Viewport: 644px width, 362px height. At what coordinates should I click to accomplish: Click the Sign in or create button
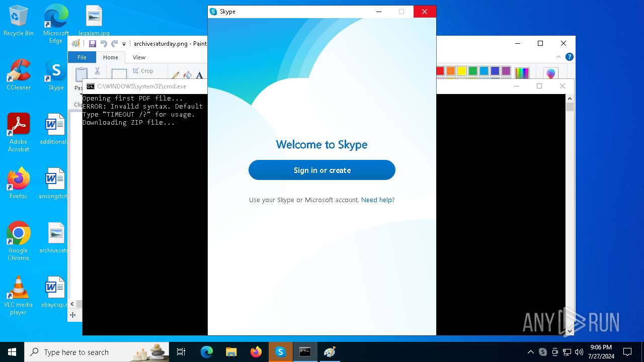(x=322, y=170)
